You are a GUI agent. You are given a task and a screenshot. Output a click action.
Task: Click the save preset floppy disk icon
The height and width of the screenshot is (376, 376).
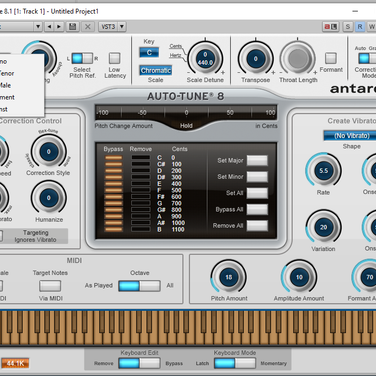point(72,26)
